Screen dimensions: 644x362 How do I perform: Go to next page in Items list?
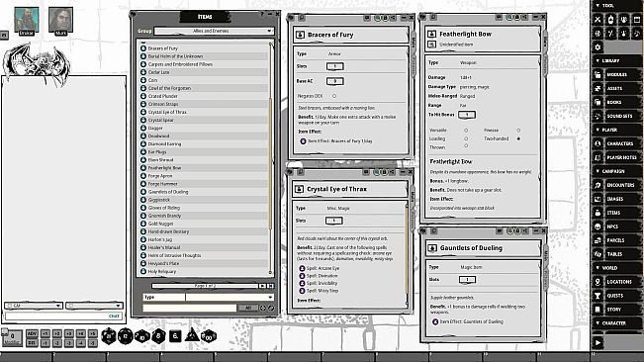[262, 286]
